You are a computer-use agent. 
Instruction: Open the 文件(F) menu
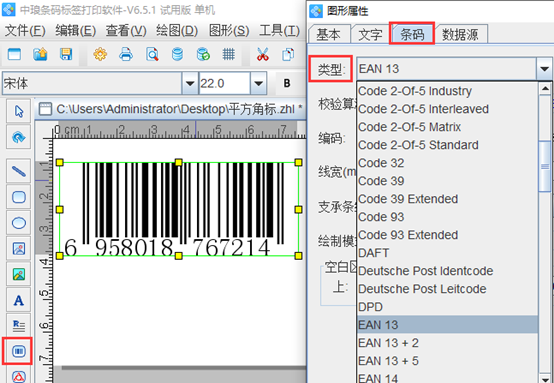(x=25, y=31)
